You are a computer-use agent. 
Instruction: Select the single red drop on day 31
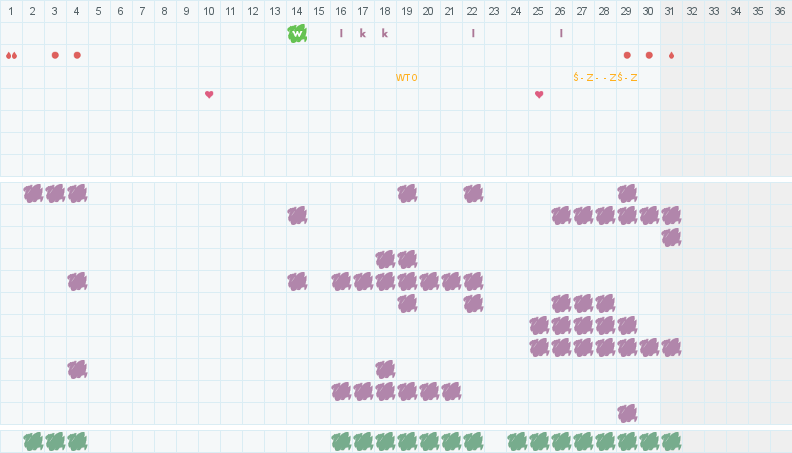671,55
